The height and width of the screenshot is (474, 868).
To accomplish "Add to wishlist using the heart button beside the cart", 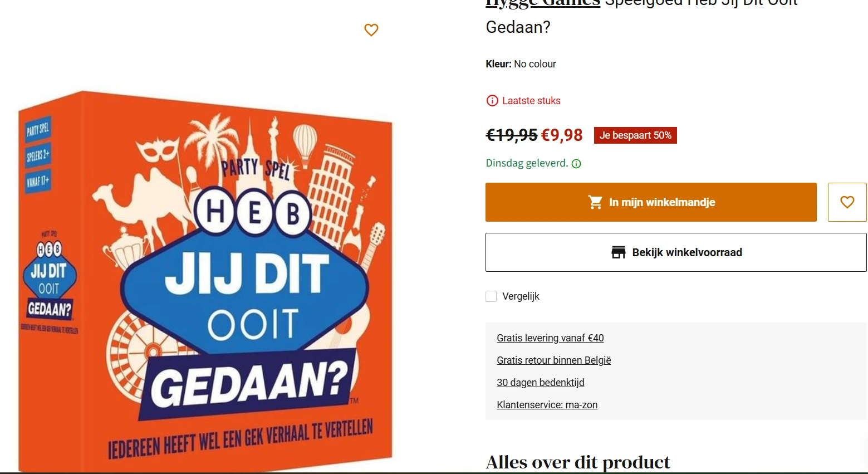I will tap(847, 202).
